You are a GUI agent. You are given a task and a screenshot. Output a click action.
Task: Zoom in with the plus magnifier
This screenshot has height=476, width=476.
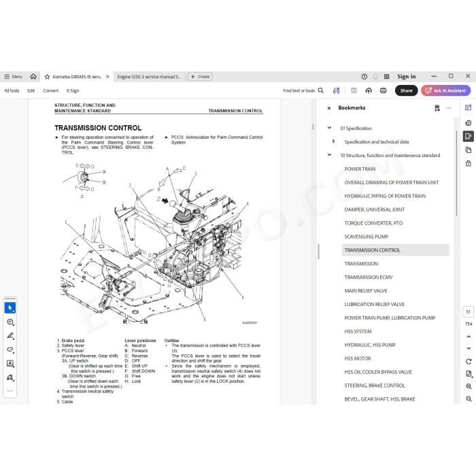click(469, 386)
